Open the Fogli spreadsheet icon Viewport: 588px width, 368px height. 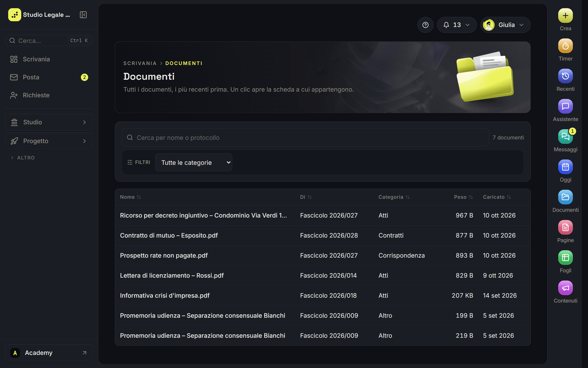(x=565, y=258)
